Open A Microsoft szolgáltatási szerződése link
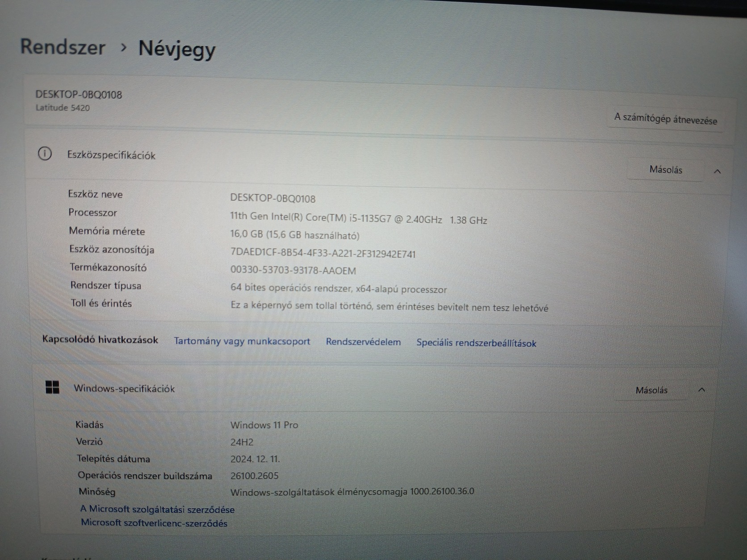This screenshot has width=747, height=560. coord(157,509)
